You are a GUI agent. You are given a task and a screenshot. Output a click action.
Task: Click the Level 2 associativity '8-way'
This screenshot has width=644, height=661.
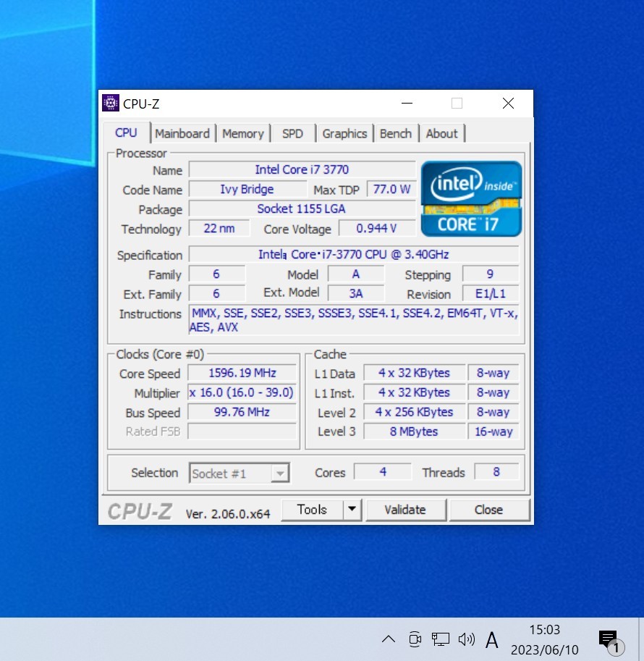(493, 412)
